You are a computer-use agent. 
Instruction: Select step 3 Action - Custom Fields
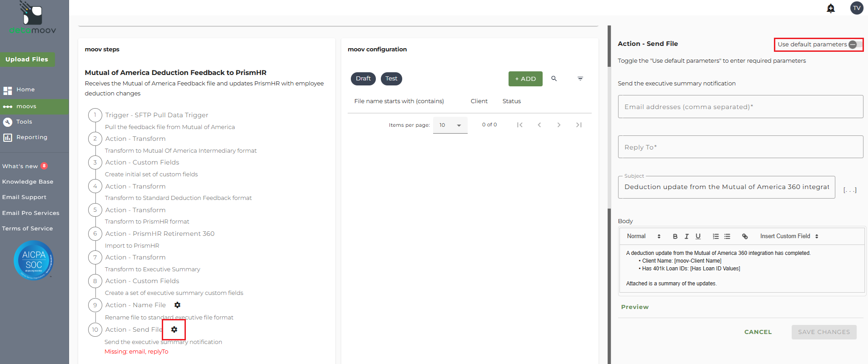coord(142,162)
